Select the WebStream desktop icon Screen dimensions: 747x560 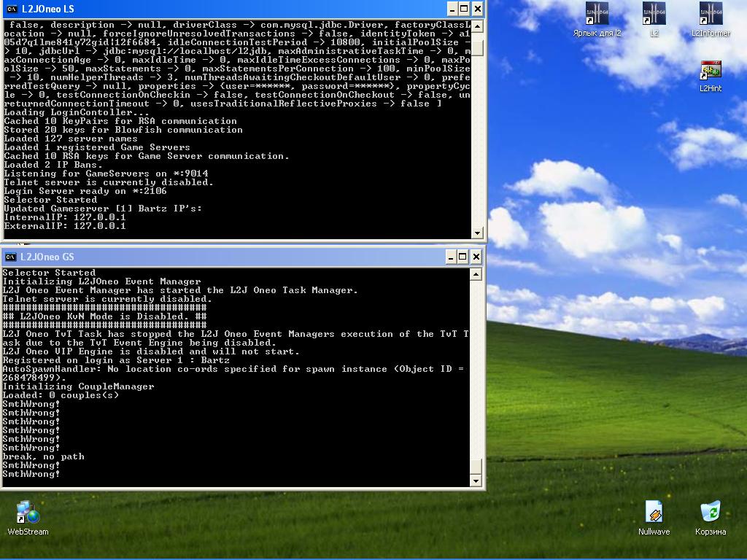[28, 518]
